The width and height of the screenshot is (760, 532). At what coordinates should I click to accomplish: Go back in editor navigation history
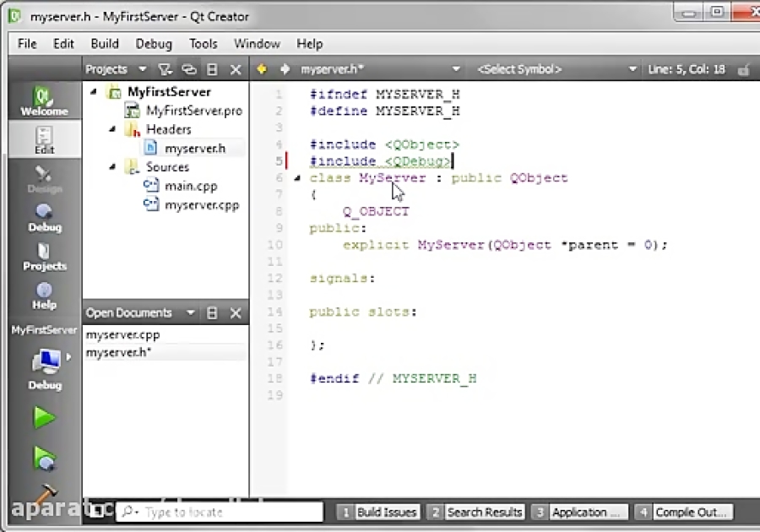(262, 69)
